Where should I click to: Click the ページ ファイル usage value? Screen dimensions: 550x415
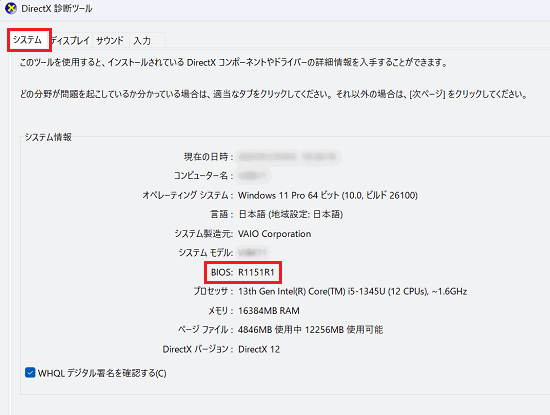(x=310, y=330)
